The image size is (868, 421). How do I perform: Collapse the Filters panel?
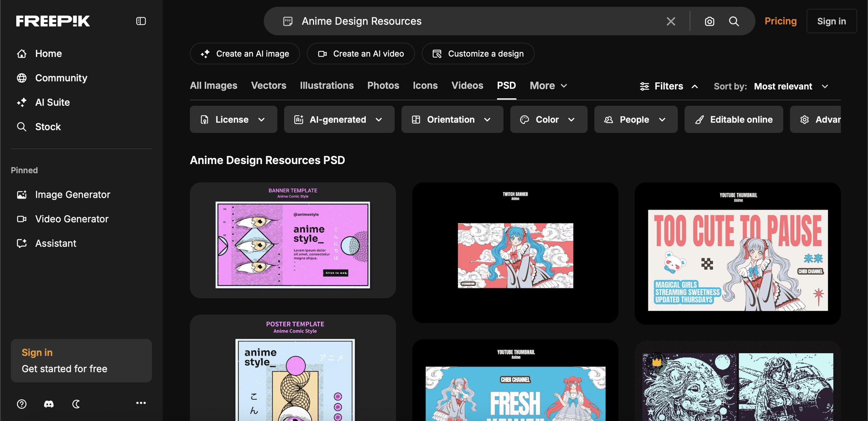click(669, 86)
